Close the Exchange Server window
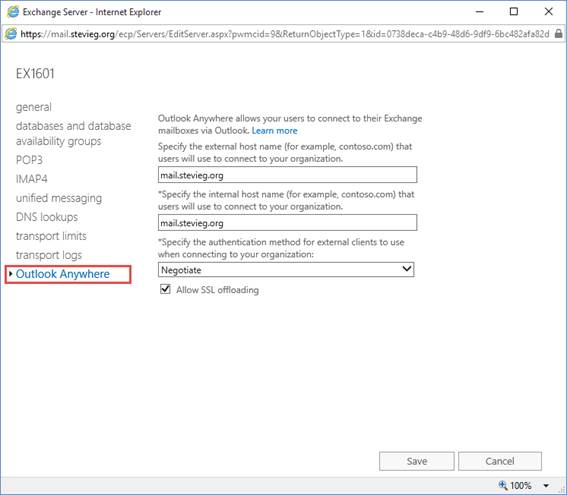The height and width of the screenshot is (495, 567). tap(548, 12)
